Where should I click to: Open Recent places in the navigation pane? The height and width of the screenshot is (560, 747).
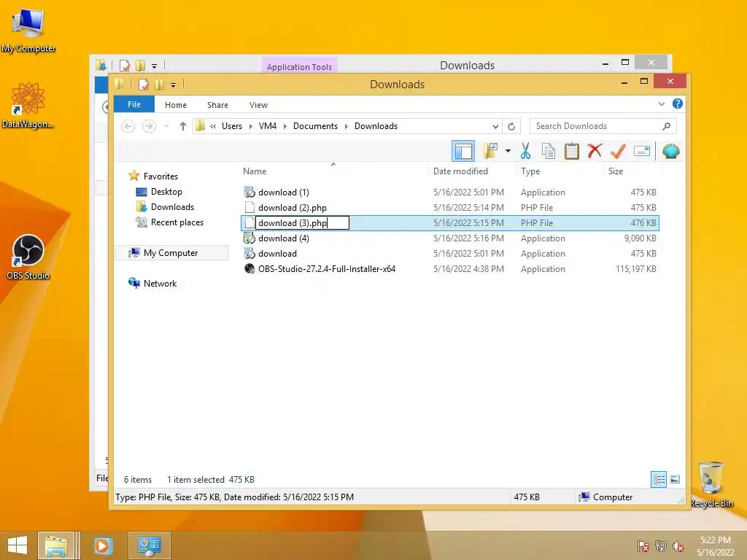tap(177, 222)
